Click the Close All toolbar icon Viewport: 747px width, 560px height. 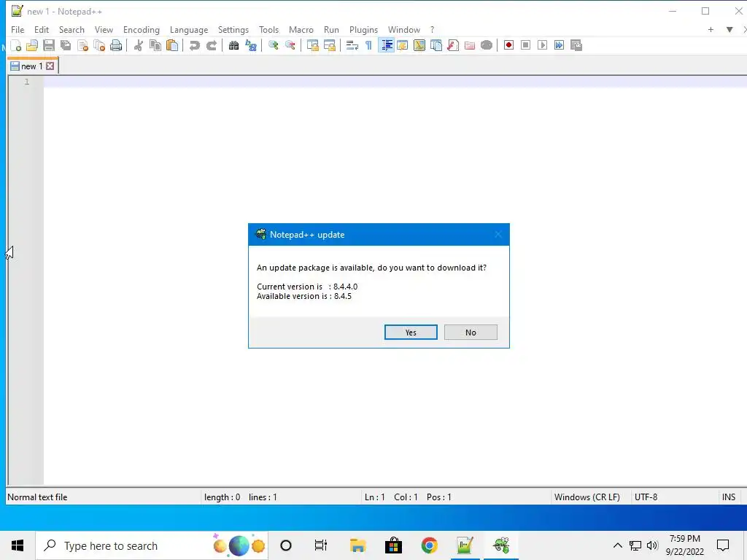(99, 45)
